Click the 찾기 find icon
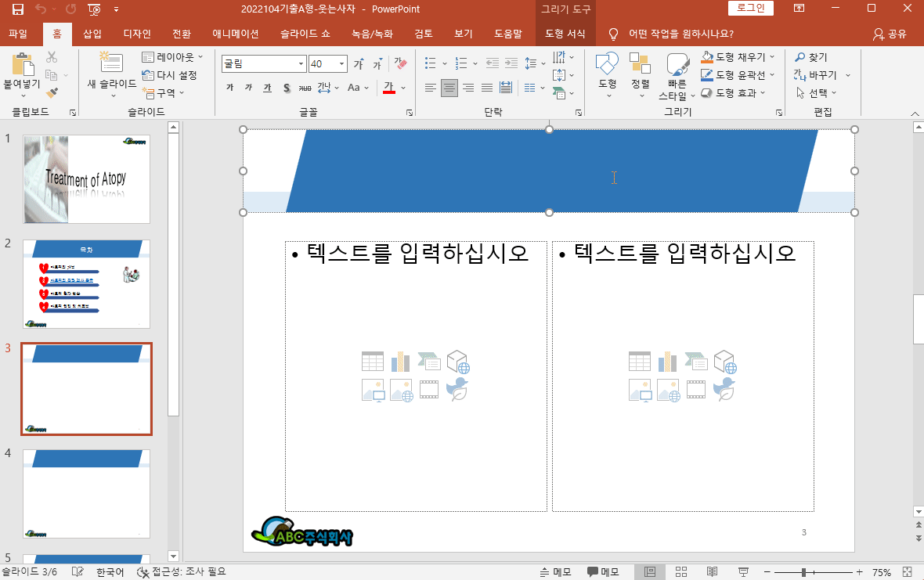 pos(811,57)
